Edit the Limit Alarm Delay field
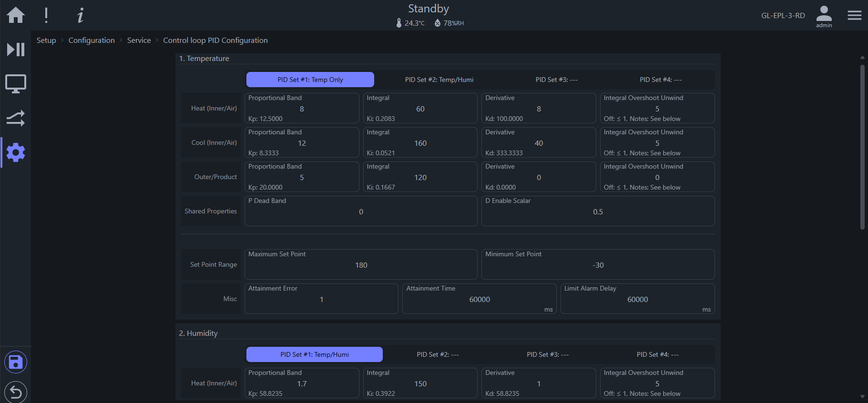The image size is (868, 403). pyautogui.click(x=638, y=299)
